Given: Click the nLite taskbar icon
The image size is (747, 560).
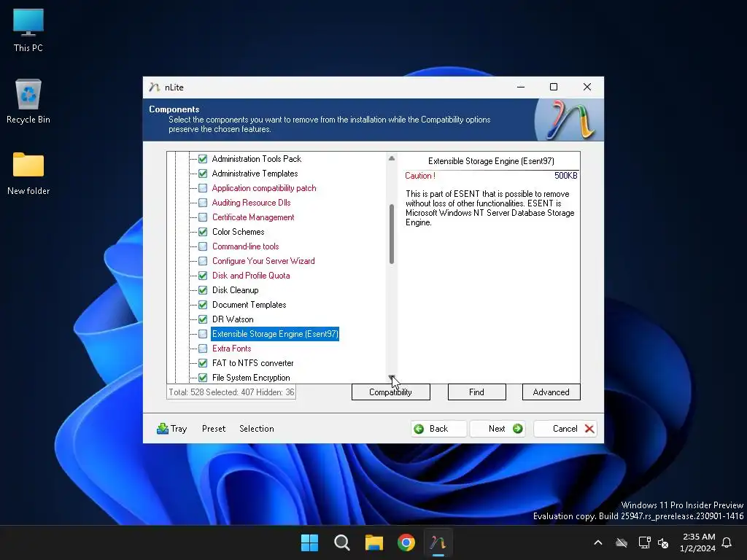Looking at the screenshot, I should (438, 542).
